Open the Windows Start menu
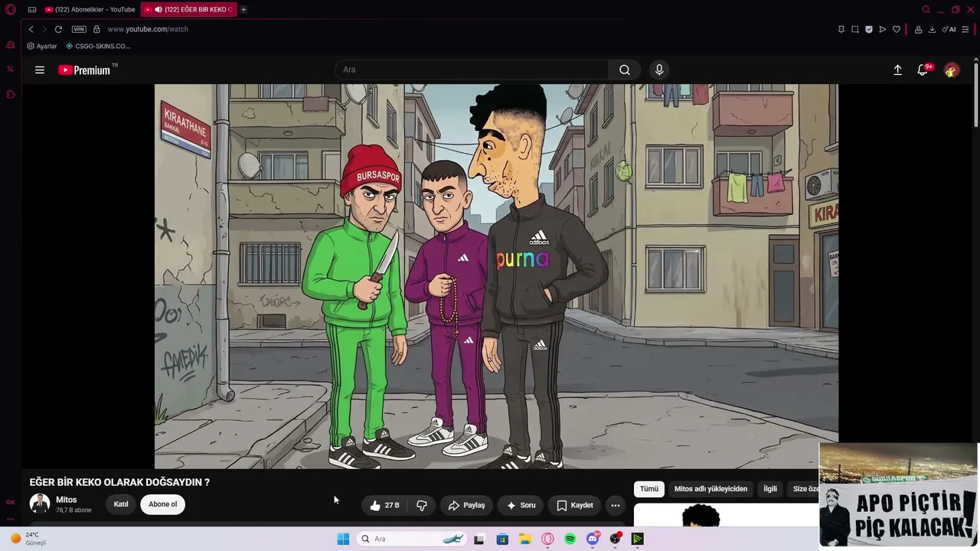 click(343, 539)
